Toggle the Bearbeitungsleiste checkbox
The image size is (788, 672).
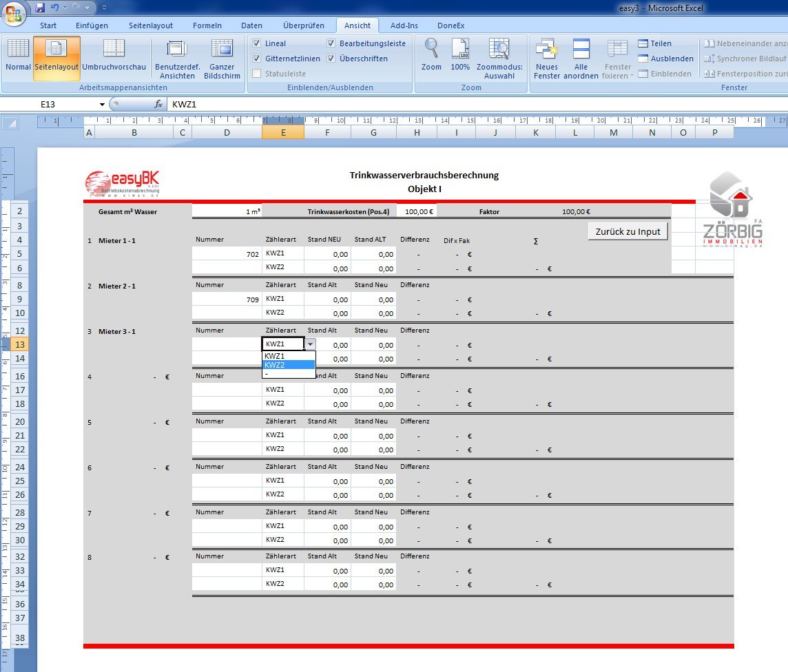tap(331, 43)
